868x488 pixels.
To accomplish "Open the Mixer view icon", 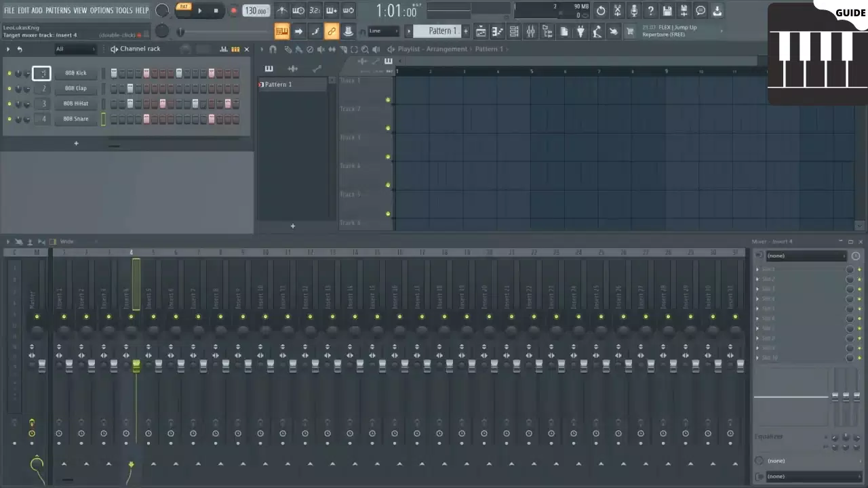I will [x=530, y=31].
